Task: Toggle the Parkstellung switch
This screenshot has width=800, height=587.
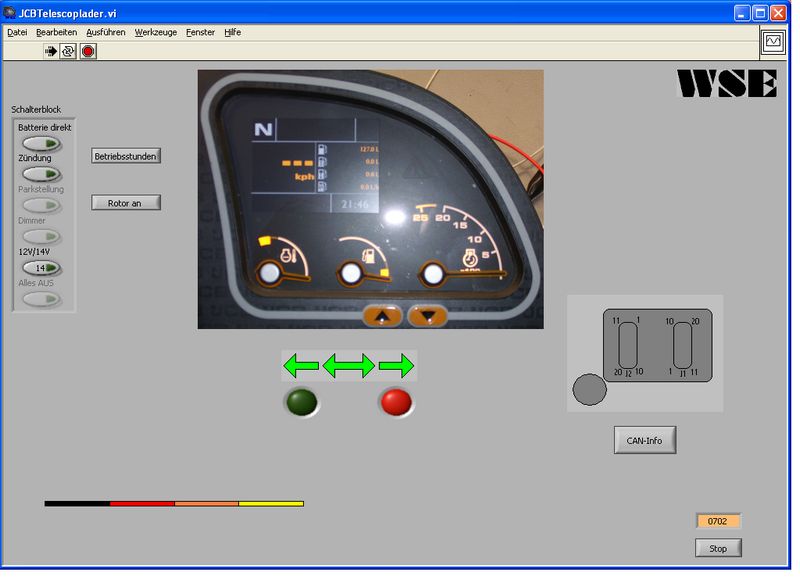Action: (x=42, y=206)
